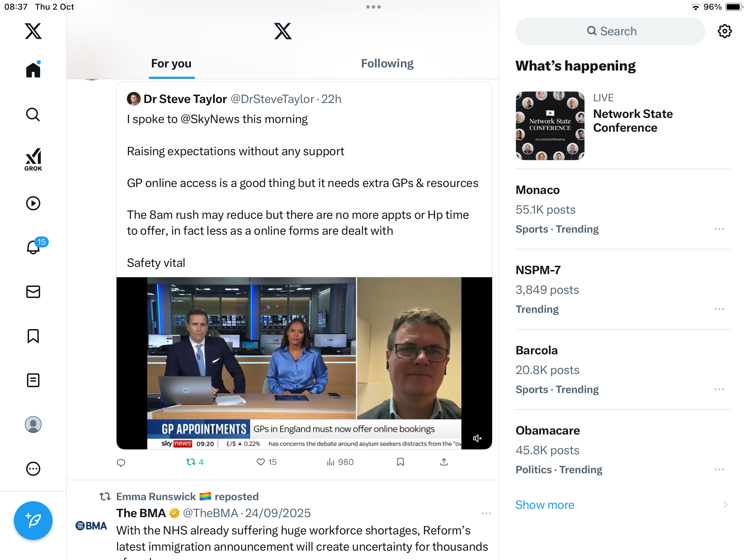Viewport: 747px width, 560px height.
Task: Open Grok from the sidebar
Action: click(33, 159)
